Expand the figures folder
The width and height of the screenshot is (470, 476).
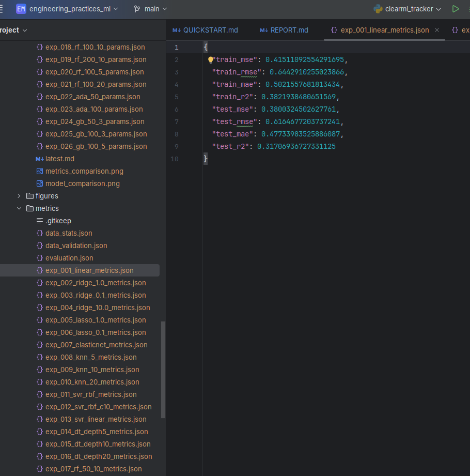coord(19,196)
